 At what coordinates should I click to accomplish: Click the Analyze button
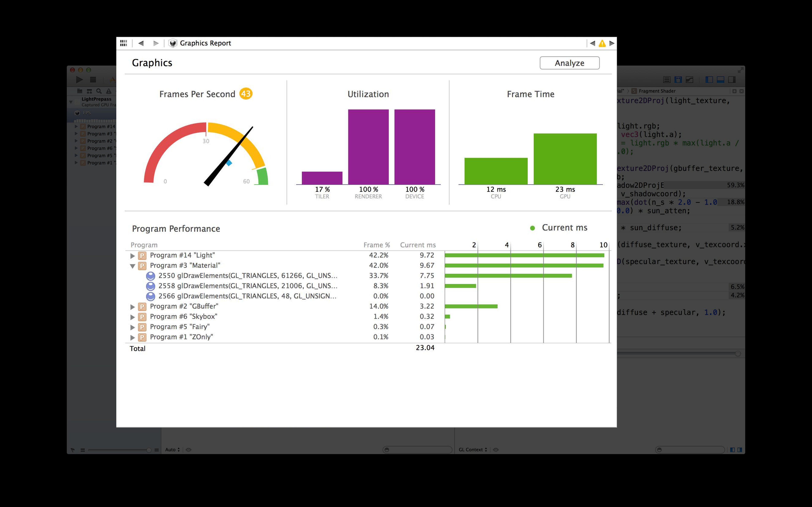[x=569, y=63]
